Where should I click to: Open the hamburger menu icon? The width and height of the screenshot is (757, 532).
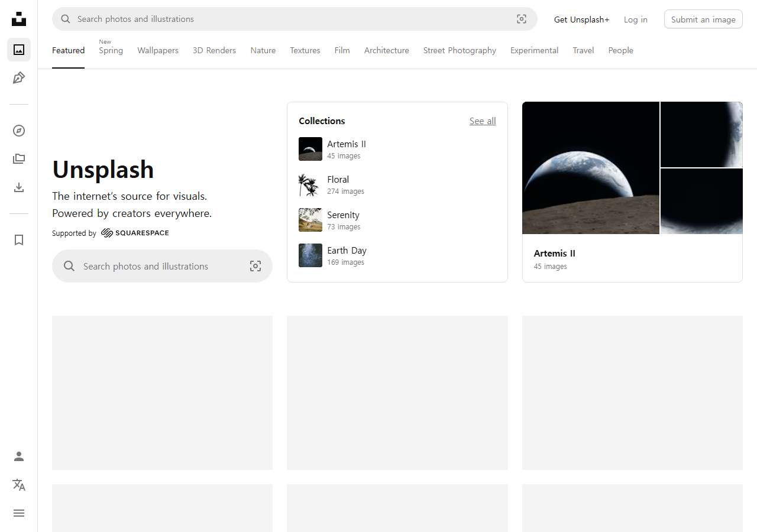click(x=19, y=513)
